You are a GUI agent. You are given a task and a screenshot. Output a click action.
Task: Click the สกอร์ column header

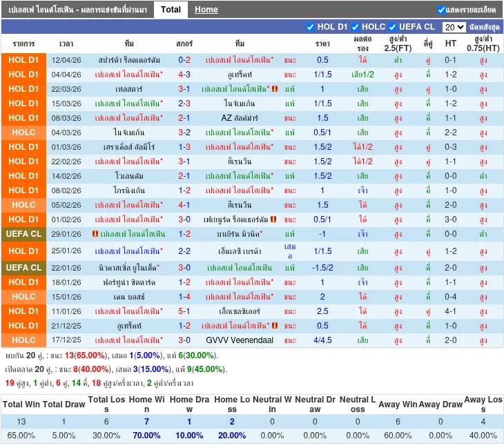pos(184,43)
